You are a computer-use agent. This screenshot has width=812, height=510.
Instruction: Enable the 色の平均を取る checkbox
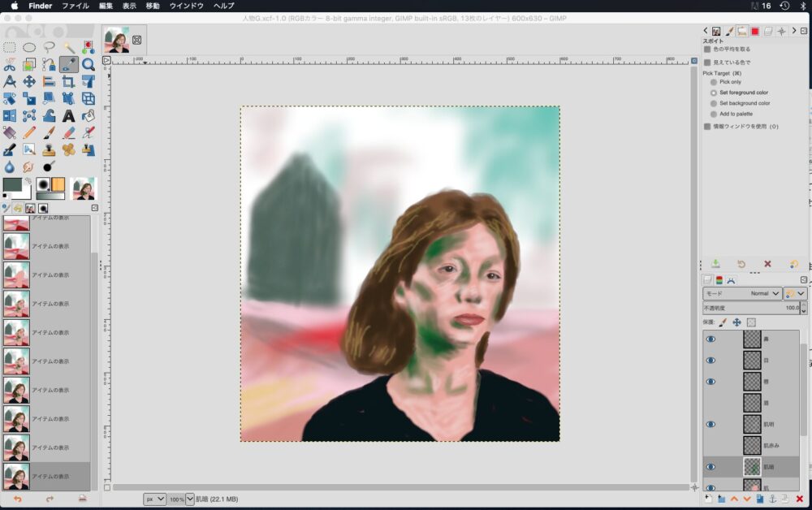click(x=707, y=50)
